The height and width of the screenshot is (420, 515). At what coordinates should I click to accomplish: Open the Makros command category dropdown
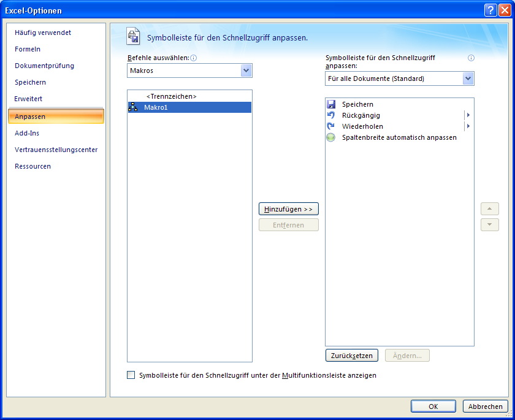tap(246, 71)
